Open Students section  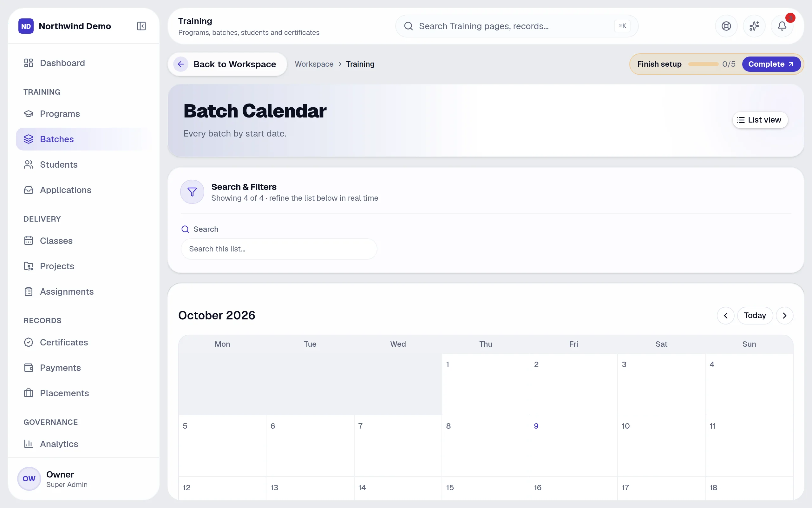coord(83,164)
